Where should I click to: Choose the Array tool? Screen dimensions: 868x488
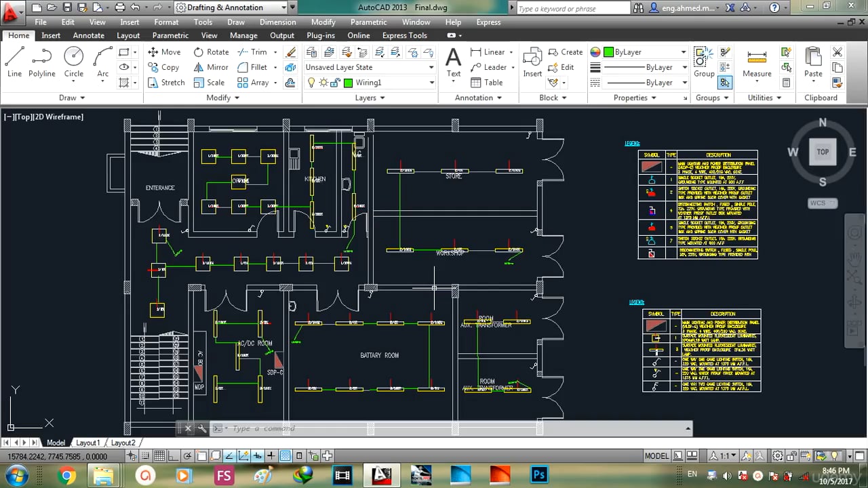point(253,82)
